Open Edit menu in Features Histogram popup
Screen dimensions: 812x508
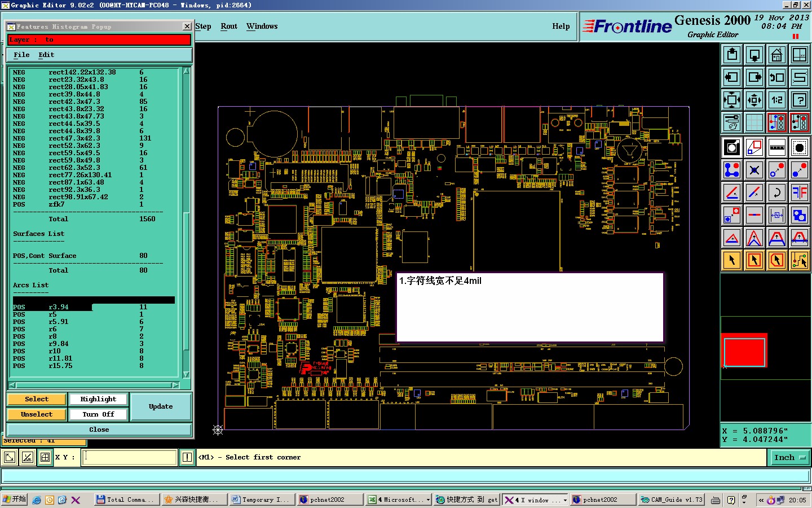[46, 55]
